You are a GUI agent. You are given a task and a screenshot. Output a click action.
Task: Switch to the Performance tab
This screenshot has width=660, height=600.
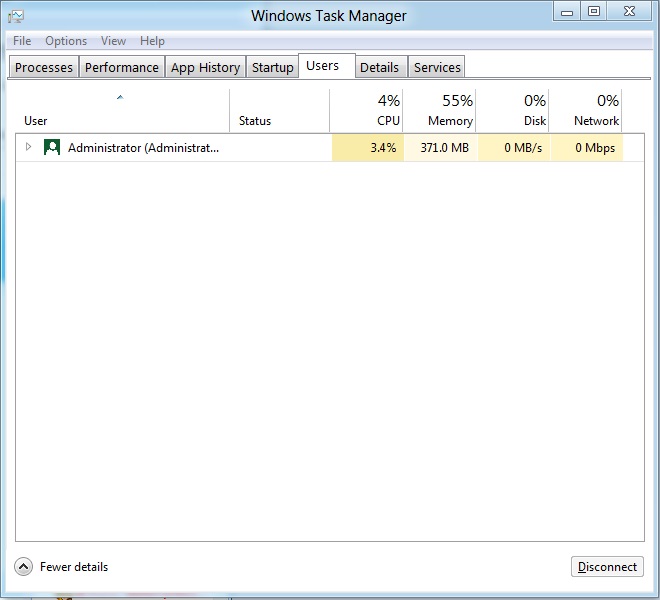122,67
